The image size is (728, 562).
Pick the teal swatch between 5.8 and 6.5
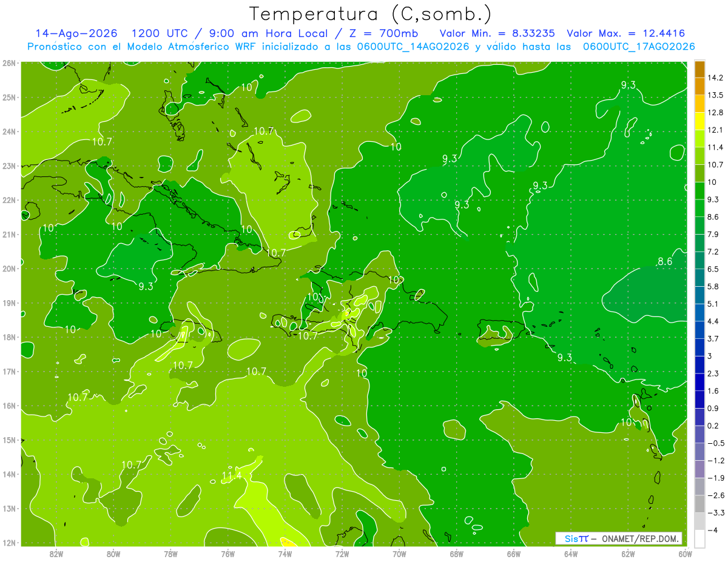(x=699, y=278)
